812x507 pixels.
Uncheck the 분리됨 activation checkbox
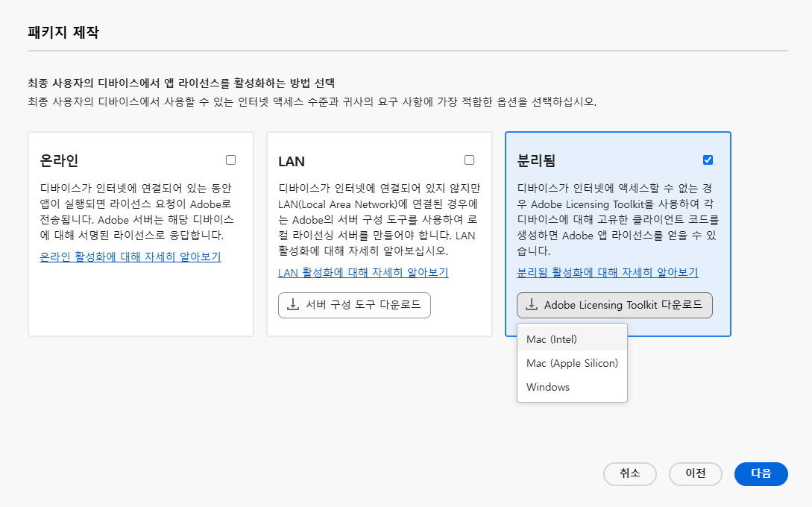pyautogui.click(x=708, y=160)
